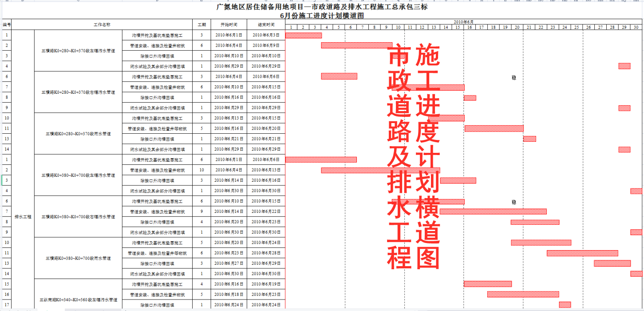Click day 16 in the June timeline header
Image resolution: width=644 pixels, height=311 pixels.
[470, 27]
